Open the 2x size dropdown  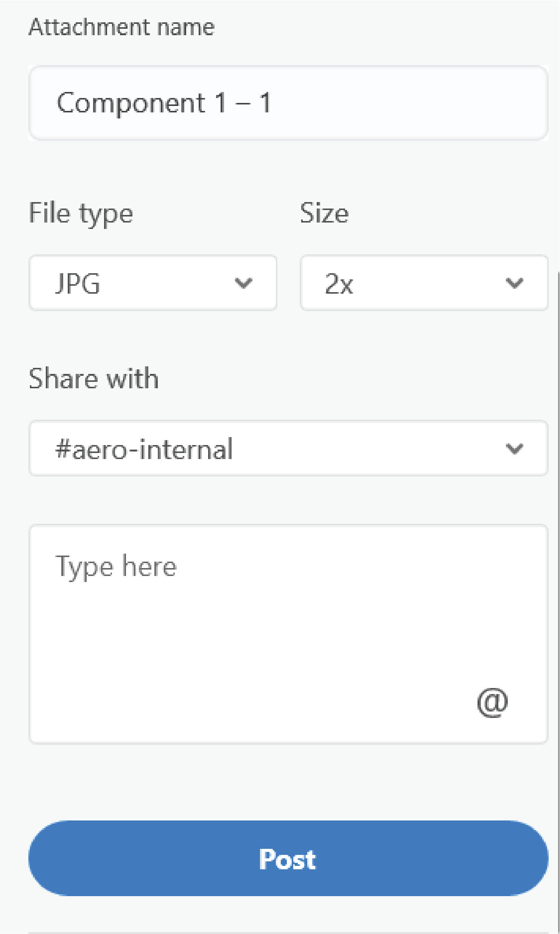coord(424,283)
